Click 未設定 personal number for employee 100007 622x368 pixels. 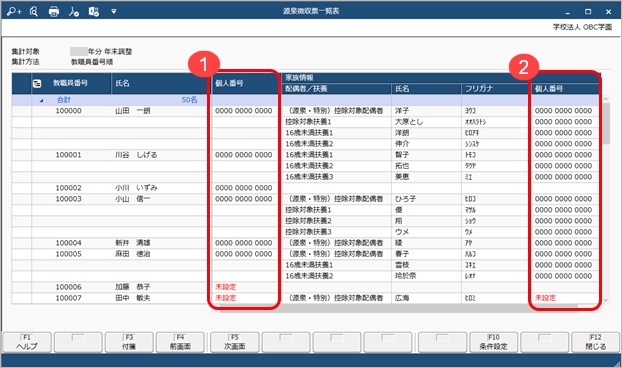point(225,298)
